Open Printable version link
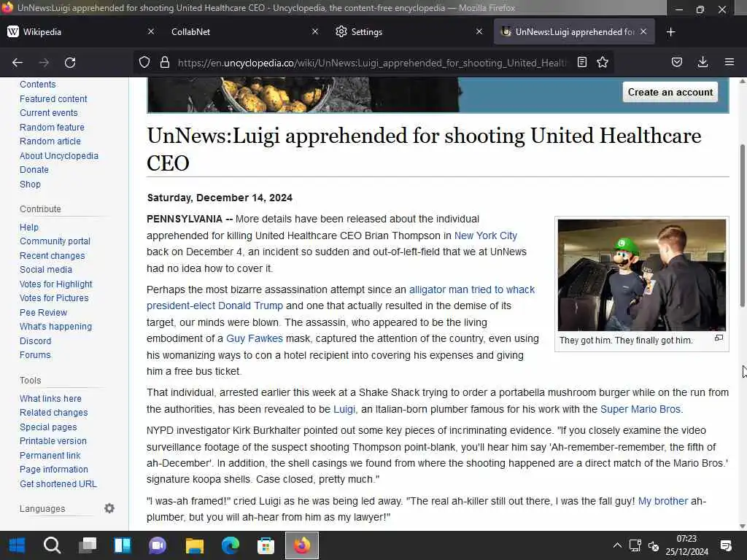Image resolution: width=747 pixels, height=560 pixels. [x=53, y=441]
